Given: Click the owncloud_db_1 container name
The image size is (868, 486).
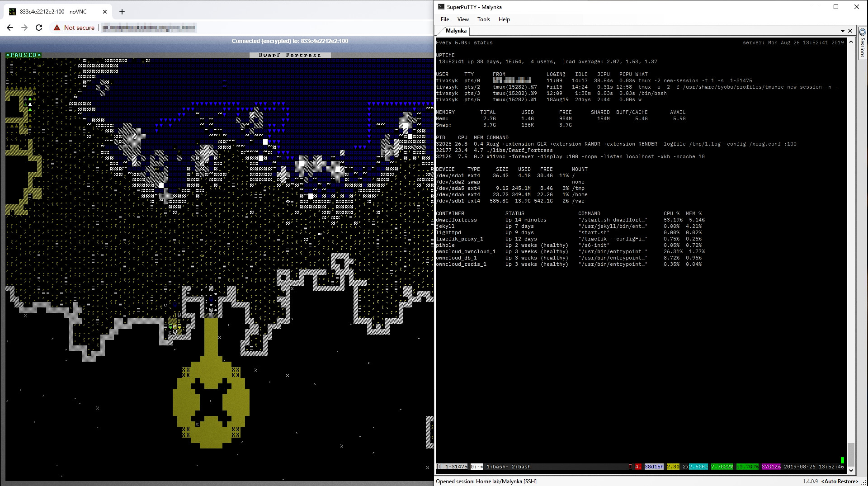Looking at the screenshot, I should click(x=456, y=258).
